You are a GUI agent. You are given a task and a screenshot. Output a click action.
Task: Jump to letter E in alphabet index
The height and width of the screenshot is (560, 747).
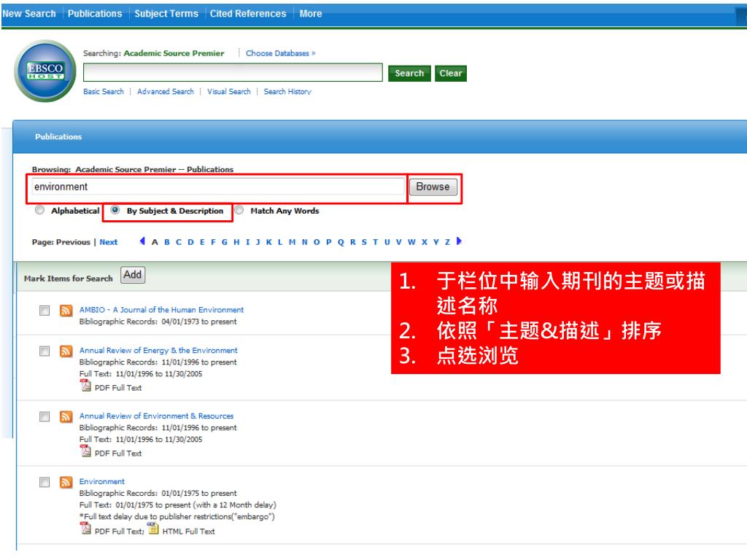202,242
